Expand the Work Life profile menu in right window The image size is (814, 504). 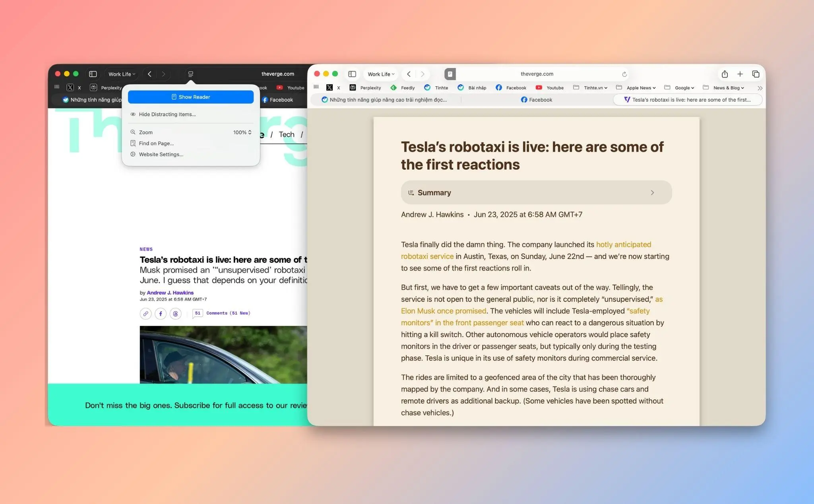click(x=381, y=74)
